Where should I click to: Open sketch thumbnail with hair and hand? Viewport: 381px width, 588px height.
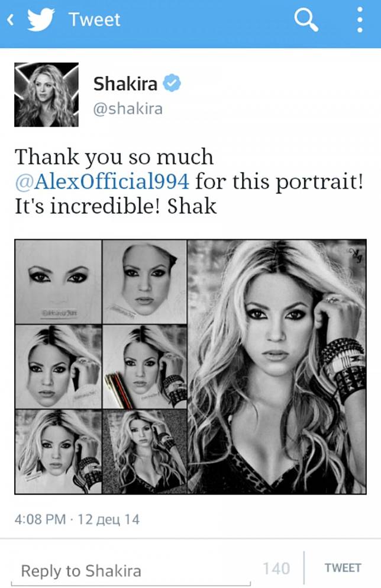tap(58, 367)
